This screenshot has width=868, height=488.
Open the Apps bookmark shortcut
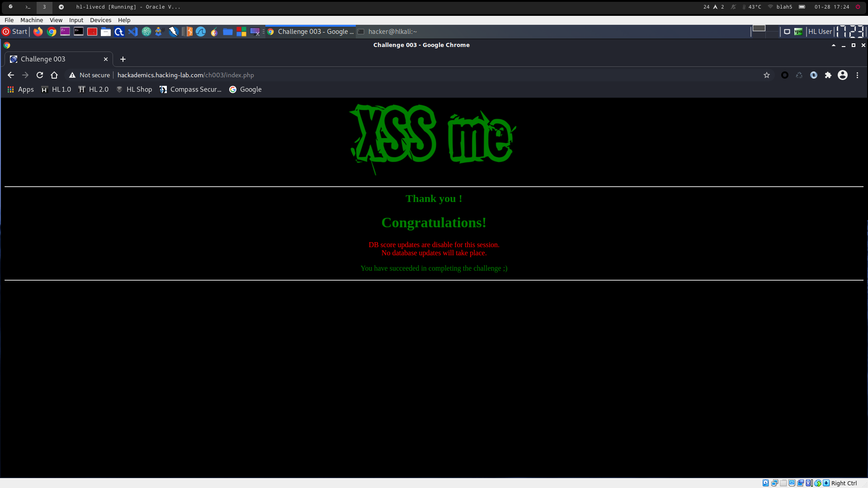(x=21, y=89)
